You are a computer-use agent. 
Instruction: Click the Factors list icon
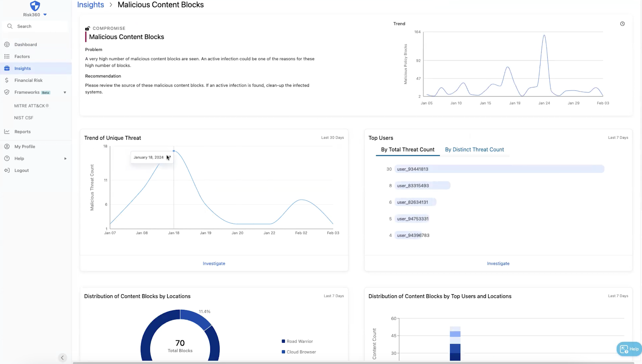pos(7,57)
